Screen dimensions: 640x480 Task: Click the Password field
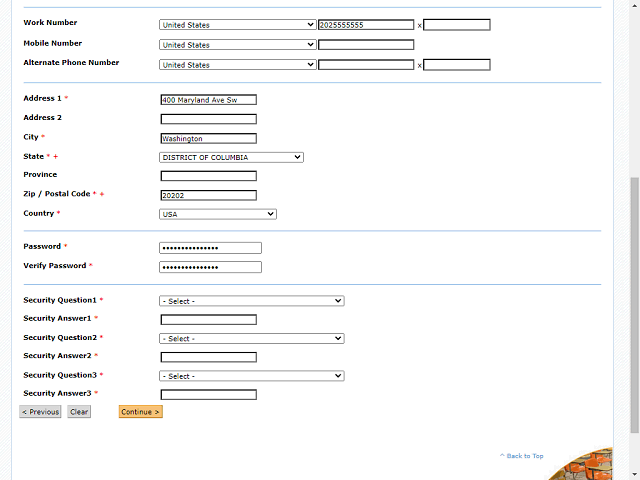(211, 248)
